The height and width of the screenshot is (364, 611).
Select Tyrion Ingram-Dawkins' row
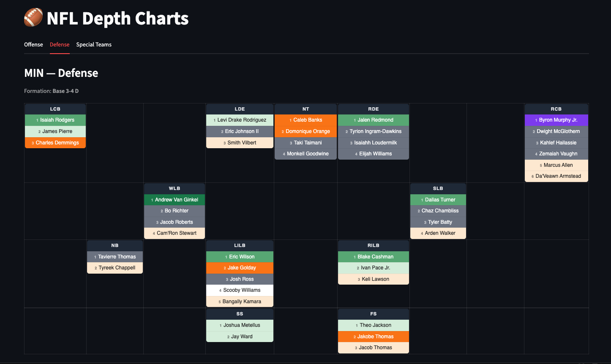tap(374, 131)
